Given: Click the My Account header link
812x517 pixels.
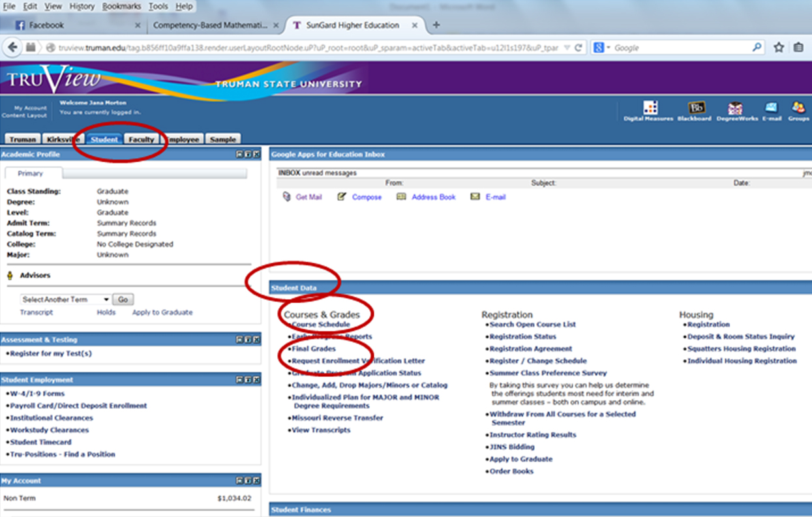Looking at the screenshot, I should pyautogui.click(x=31, y=108).
